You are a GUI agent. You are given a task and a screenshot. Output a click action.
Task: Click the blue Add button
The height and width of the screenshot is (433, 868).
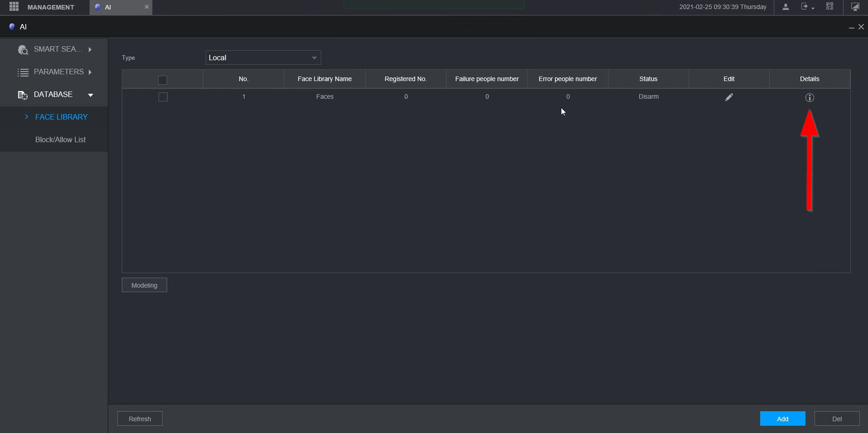[x=782, y=419]
